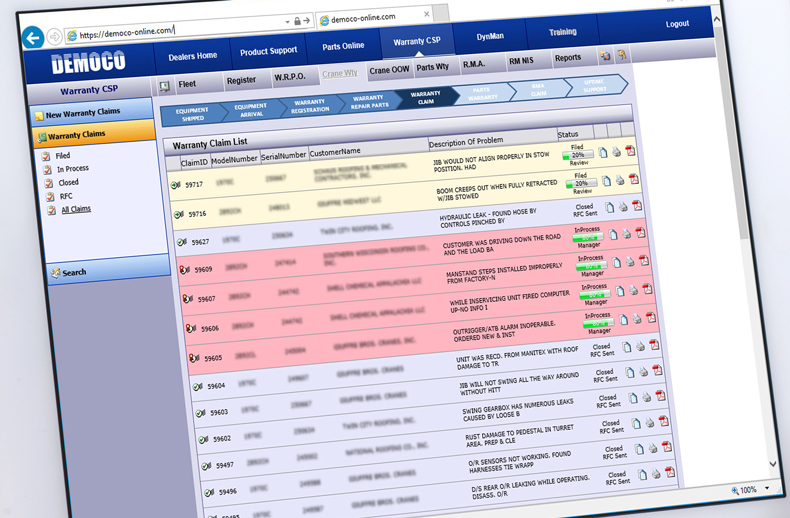Select the In Process claims filter

[x=72, y=170]
